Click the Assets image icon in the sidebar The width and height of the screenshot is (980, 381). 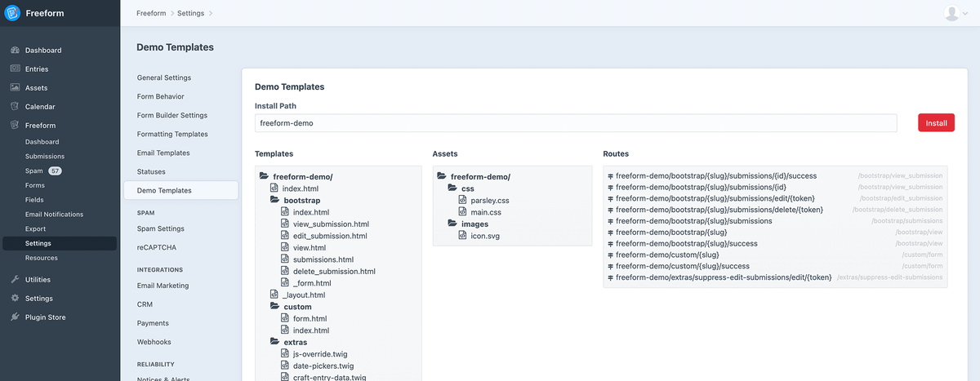15,88
